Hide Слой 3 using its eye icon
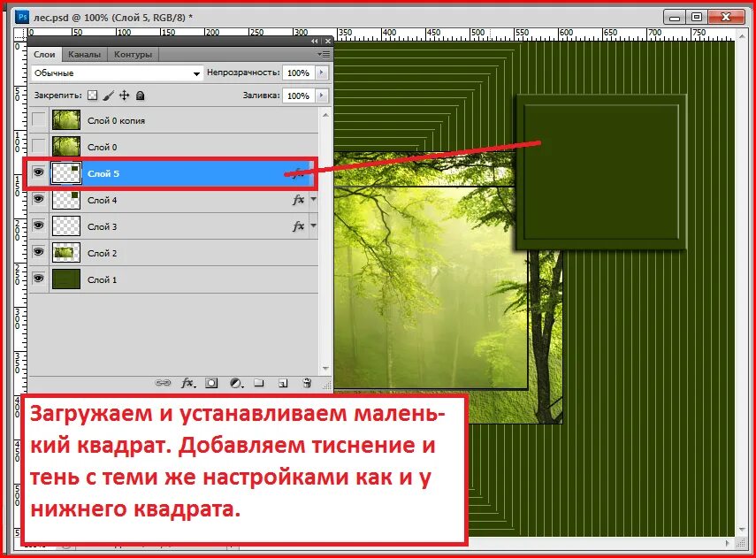Image resolution: width=756 pixels, height=558 pixels. tap(39, 225)
